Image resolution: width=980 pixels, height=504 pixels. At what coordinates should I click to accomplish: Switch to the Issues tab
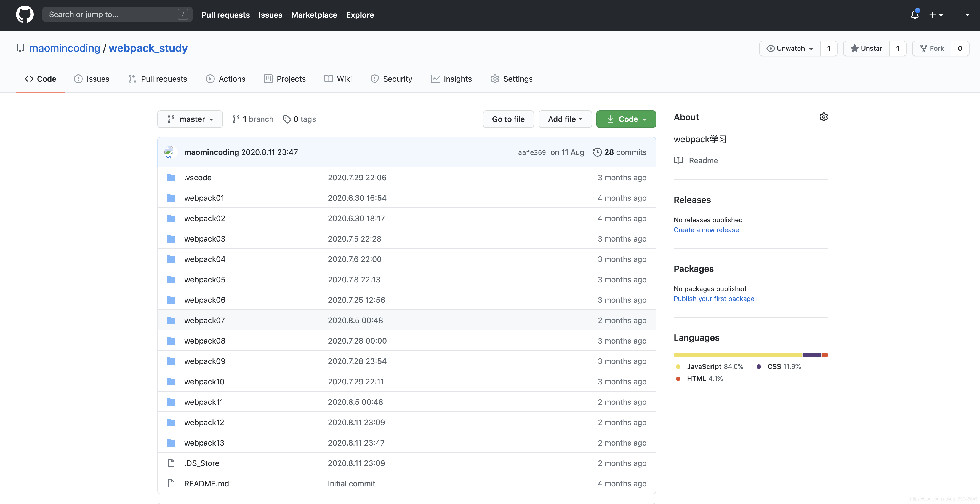click(92, 79)
